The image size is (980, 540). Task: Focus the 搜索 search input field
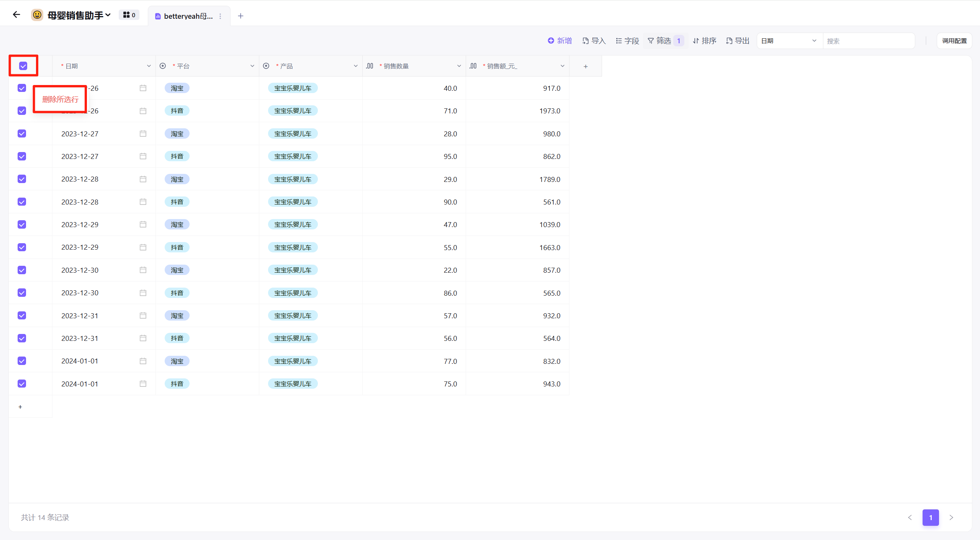coord(868,41)
